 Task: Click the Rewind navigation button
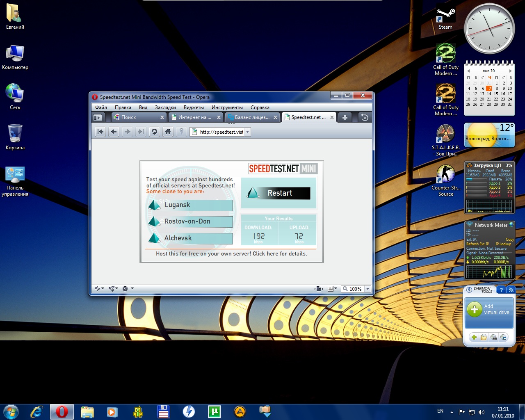(100, 132)
